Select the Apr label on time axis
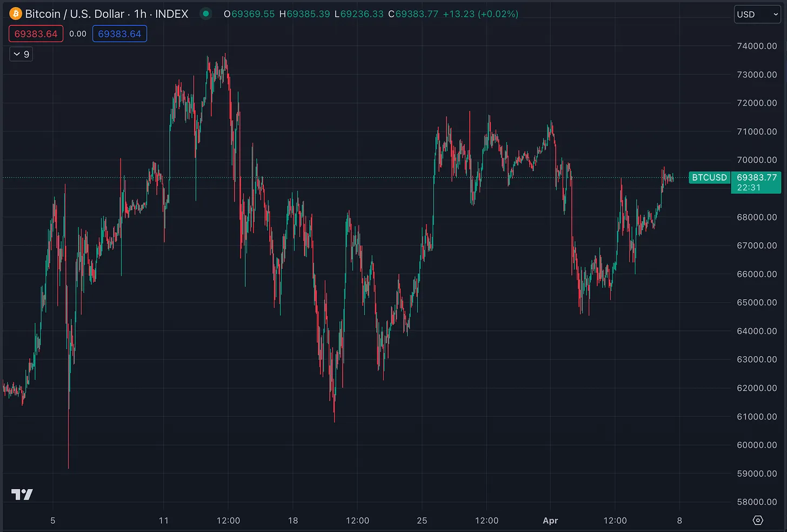This screenshot has height=532, width=787. [550, 521]
